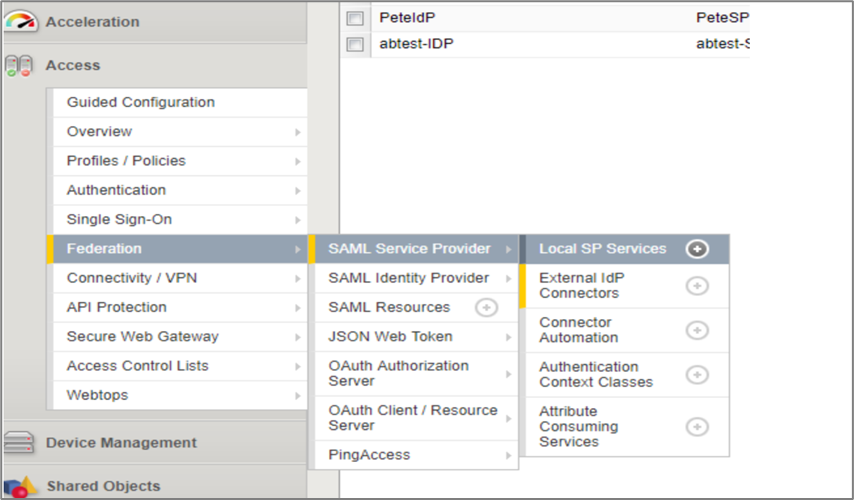Select the abtest-IDP row checkbox

[354, 44]
